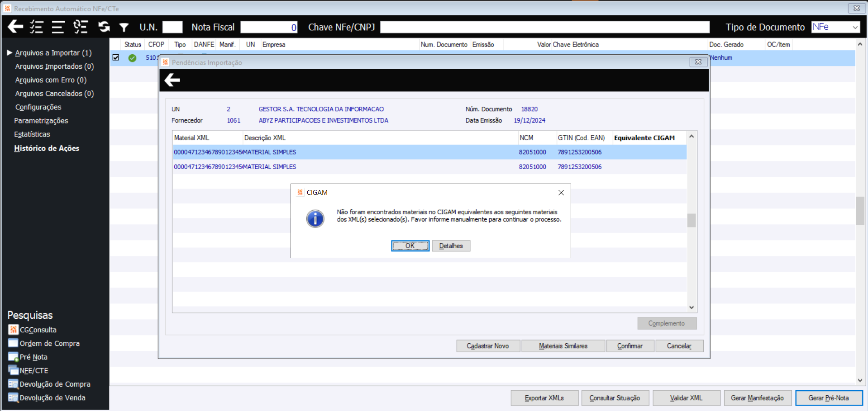Click the Devolução de Compra icon
Screen dimensions: 868x411
coord(13,384)
